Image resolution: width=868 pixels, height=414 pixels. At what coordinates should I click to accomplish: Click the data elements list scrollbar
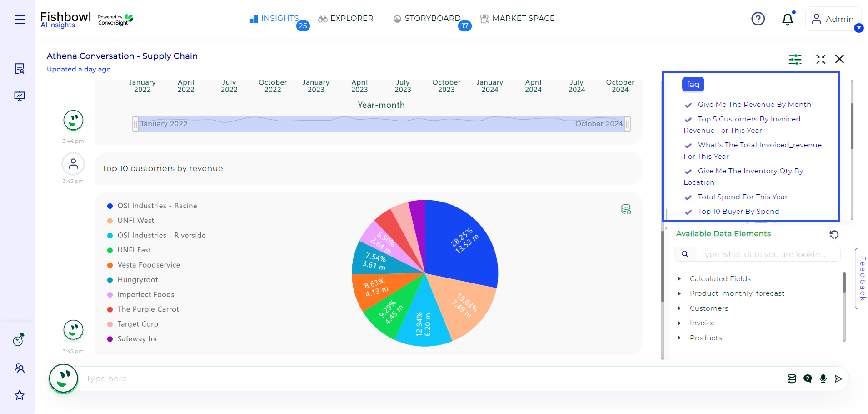coord(844,282)
